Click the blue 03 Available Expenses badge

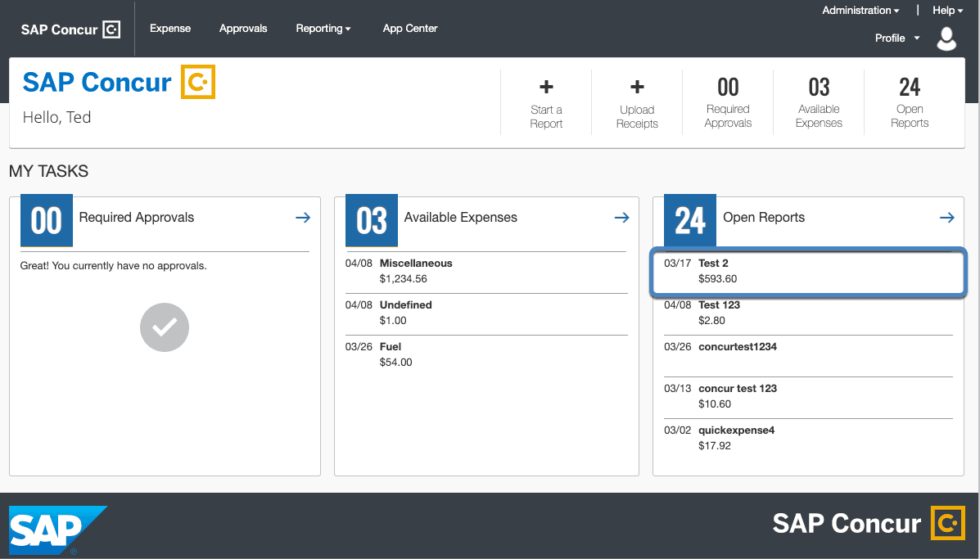pyautogui.click(x=372, y=220)
